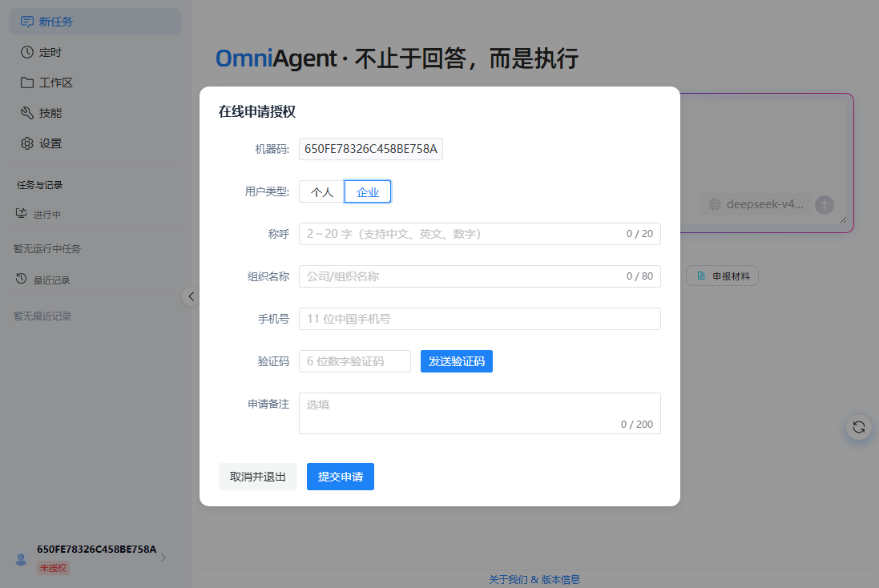Focus the 组织名称 input field
Viewport: 879px width, 588px height.
pyautogui.click(x=480, y=276)
